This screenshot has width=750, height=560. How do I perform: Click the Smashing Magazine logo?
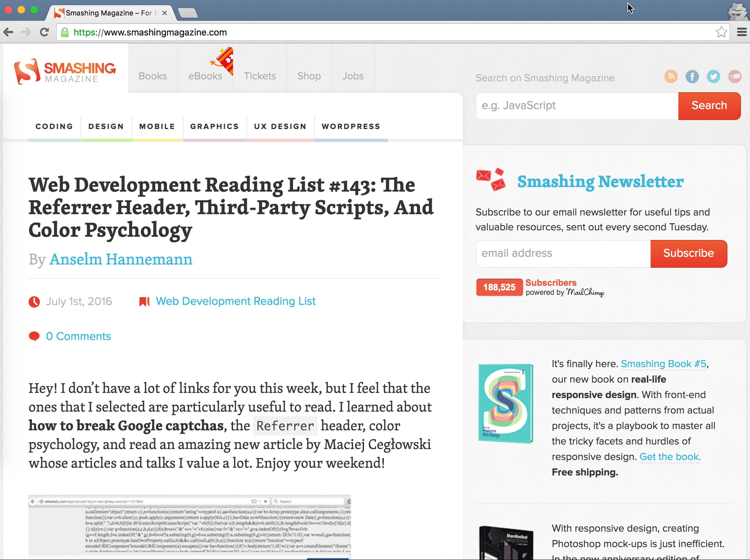click(x=64, y=72)
